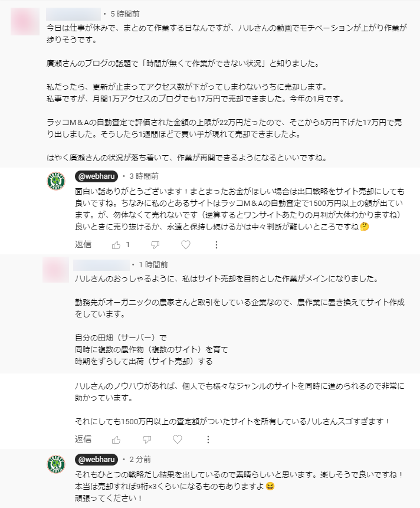Heart the first @webharu reply
The width and height of the screenshot is (420, 508).
[186, 245]
